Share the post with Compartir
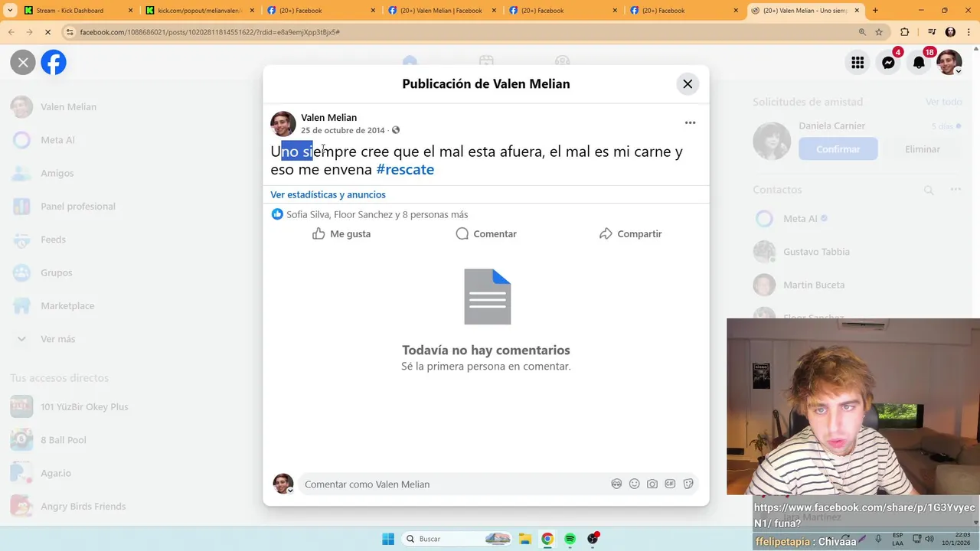Viewport: 980px width, 551px height. pyautogui.click(x=630, y=234)
